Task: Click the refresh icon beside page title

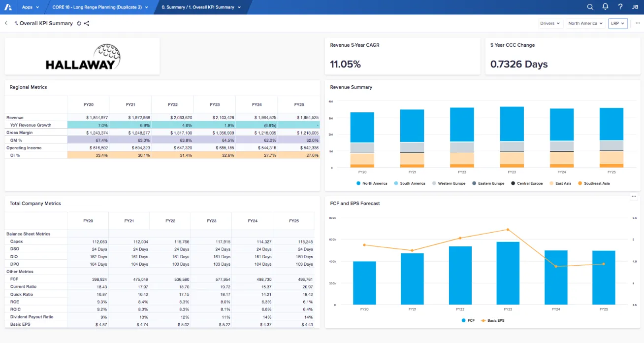Action: pos(79,23)
